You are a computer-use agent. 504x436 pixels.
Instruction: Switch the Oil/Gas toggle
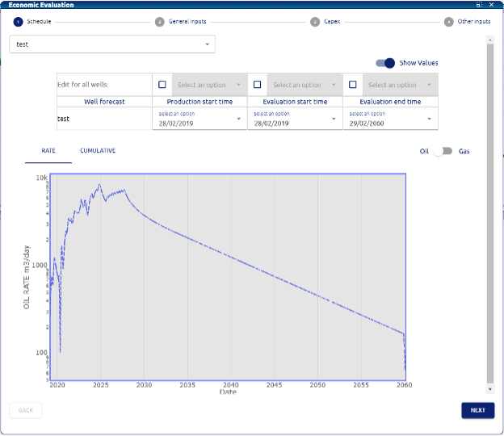click(x=442, y=151)
